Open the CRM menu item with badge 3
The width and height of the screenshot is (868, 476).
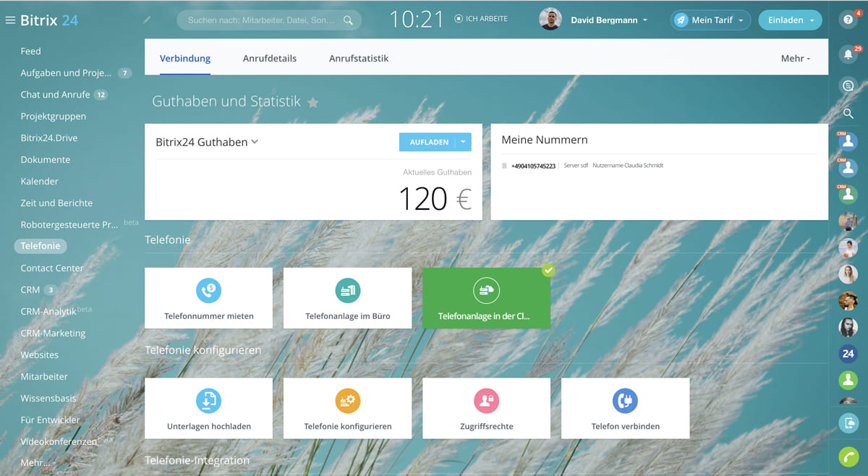pos(30,290)
